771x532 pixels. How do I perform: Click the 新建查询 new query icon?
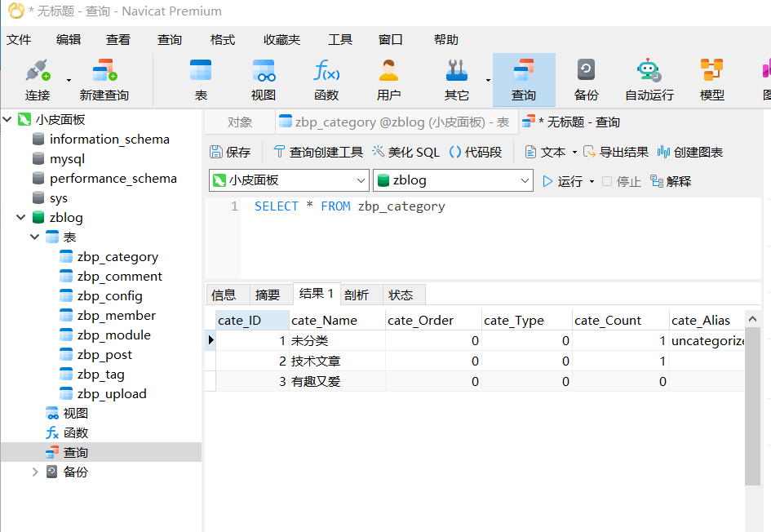click(104, 80)
